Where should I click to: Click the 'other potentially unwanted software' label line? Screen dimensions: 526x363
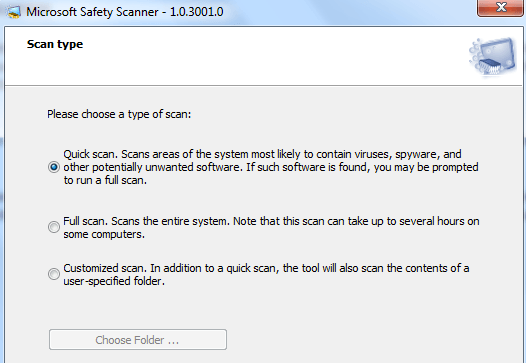[x=271, y=167]
